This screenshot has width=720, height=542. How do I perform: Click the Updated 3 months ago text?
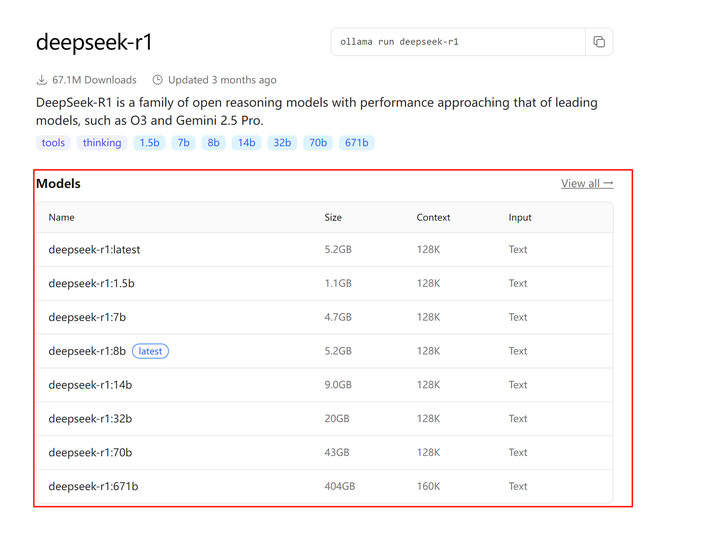tap(222, 80)
